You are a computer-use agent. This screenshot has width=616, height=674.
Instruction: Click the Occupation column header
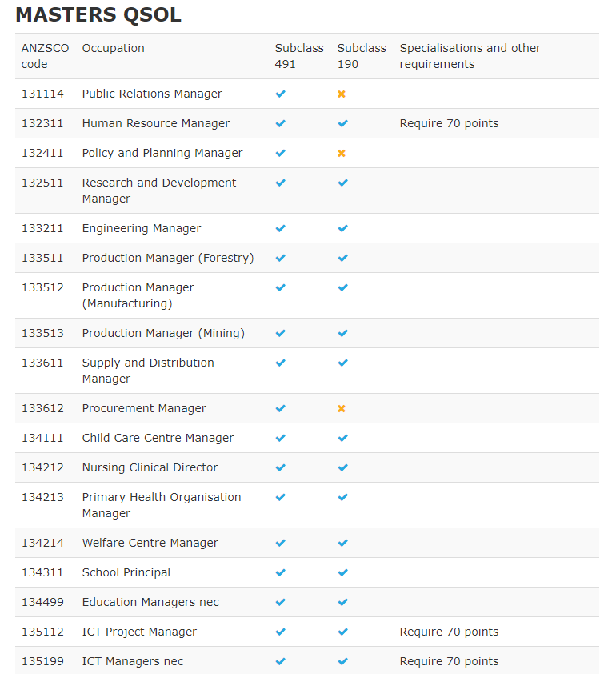click(113, 48)
